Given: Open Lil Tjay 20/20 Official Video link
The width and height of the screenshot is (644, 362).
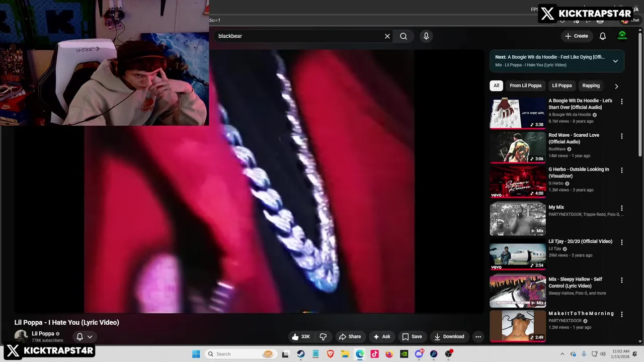Looking at the screenshot, I should pos(580,241).
